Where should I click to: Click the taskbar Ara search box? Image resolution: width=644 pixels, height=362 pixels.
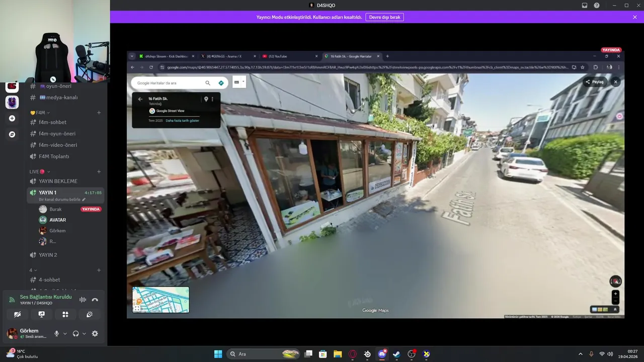point(263,354)
